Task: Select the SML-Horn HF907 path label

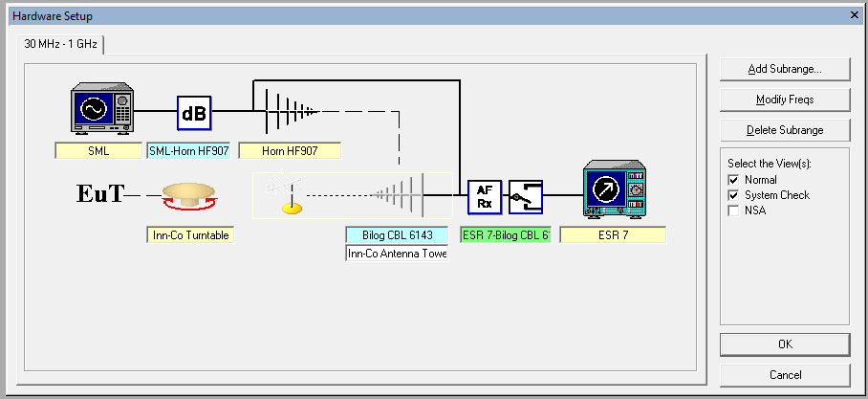Action: point(188,151)
